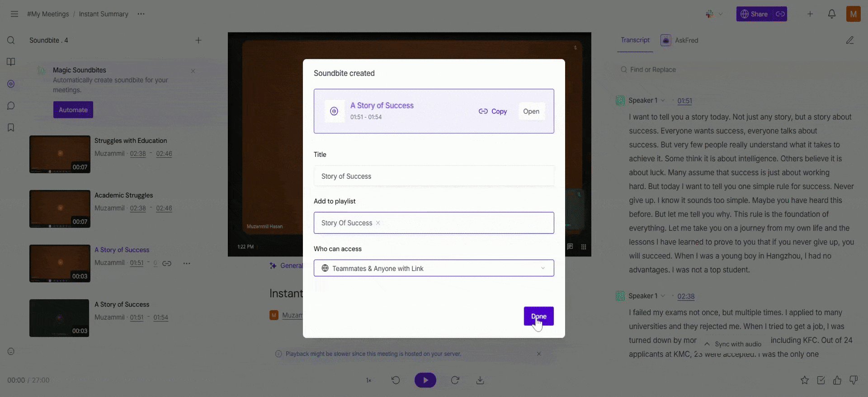
Task: Click the task checkmark icon at bottom right
Action: [821, 380]
